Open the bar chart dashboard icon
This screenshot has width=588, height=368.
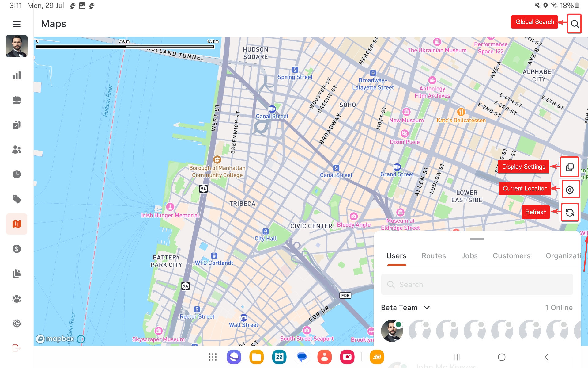click(x=17, y=75)
